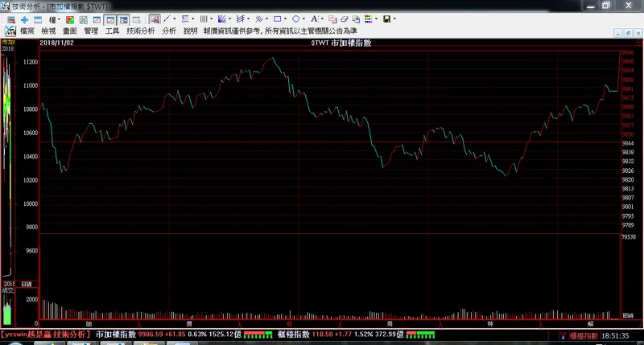Expand the pitchfork tool dropdown arrow

pos(248,18)
